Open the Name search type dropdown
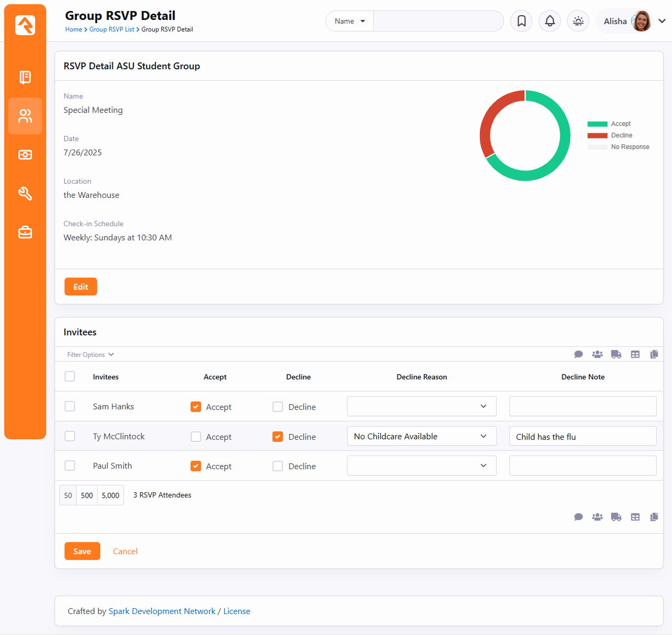The image size is (672, 635). pyautogui.click(x=350, y=21)
